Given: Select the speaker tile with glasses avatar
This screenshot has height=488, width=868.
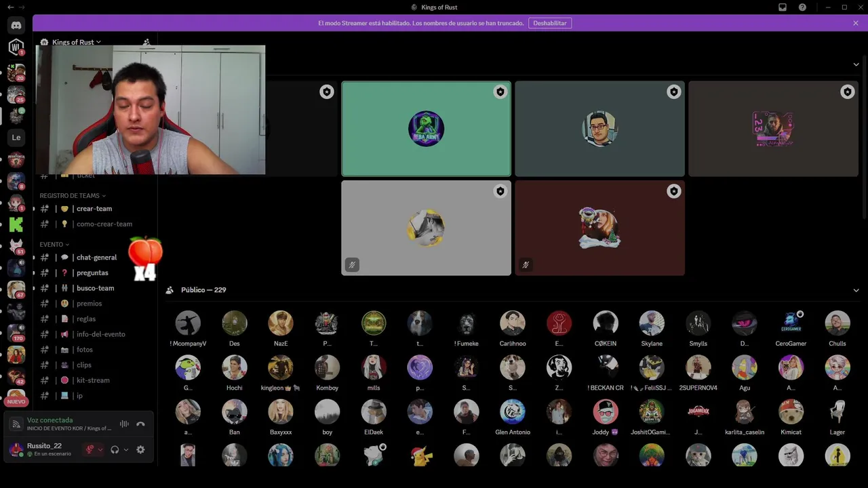Looking at the screenshot, I should [x=599, y=129].
